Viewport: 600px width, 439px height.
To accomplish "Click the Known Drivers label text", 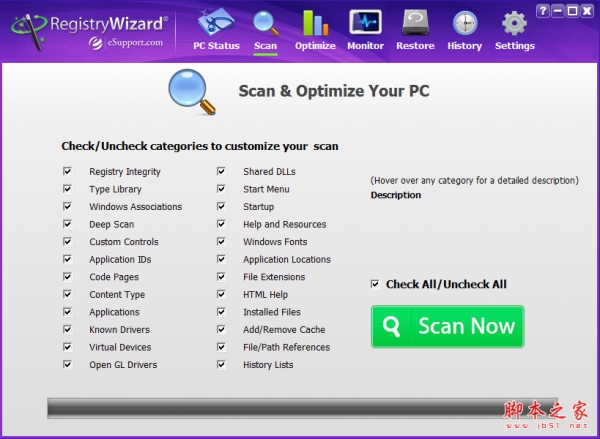I will 119,330.
